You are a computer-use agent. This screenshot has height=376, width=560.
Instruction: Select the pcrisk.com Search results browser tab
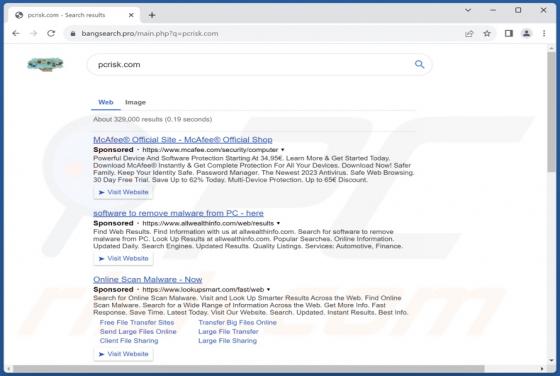coord(74,15)
